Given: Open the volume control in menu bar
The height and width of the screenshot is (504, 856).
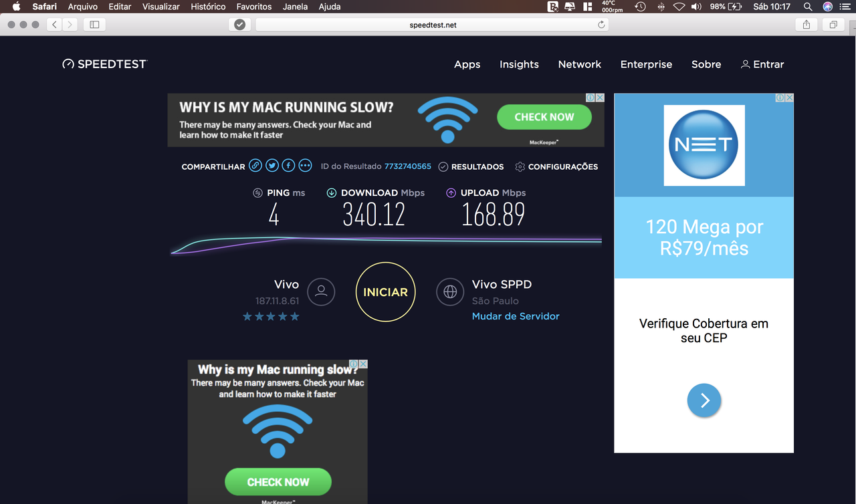Looking at the screenshot, I should point(696,7).
